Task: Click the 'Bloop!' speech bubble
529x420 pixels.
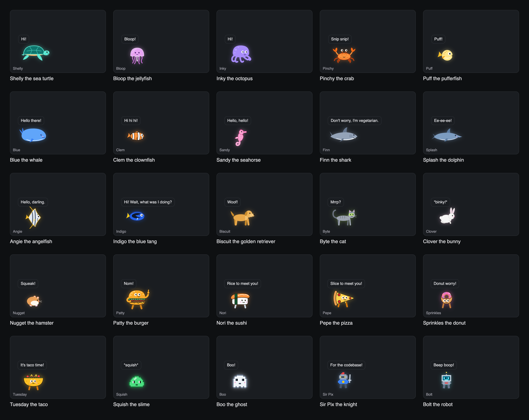Action: tap(130, 39)
